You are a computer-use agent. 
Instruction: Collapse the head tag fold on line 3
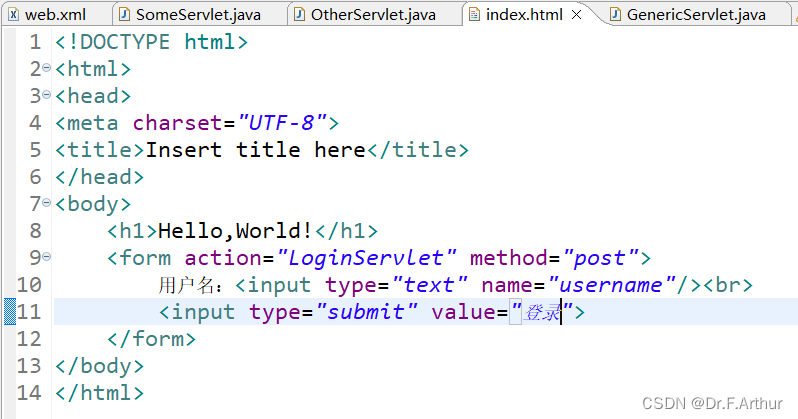point(47,95)
